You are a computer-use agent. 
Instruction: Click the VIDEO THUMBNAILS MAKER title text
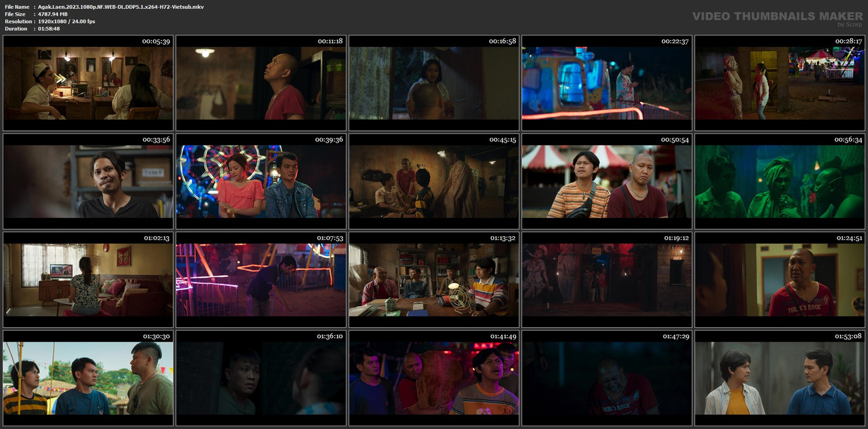coord(778,16)
